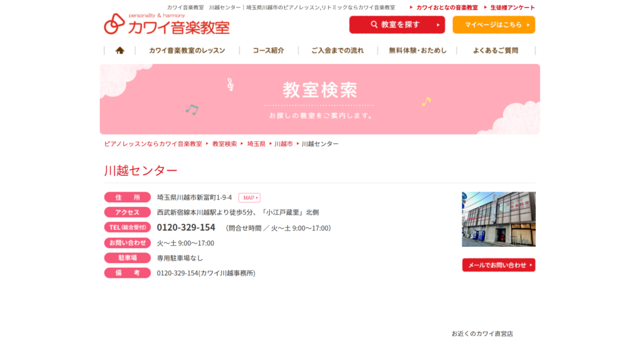The width and height of the screenshot is (644, 360).
Task: Click アクセス label badge
Action: (x=127, y=212)
